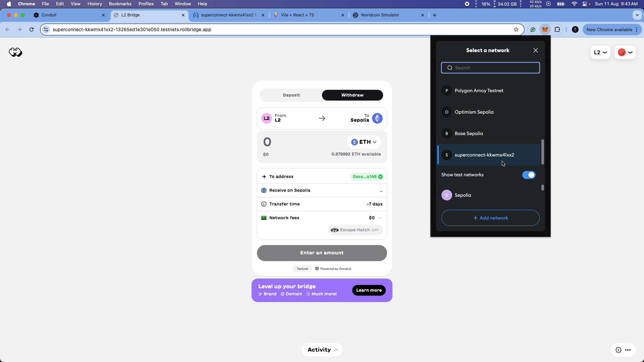Select Optimism Sepolia network
This screenshot has height=362, width=644.
489,112
